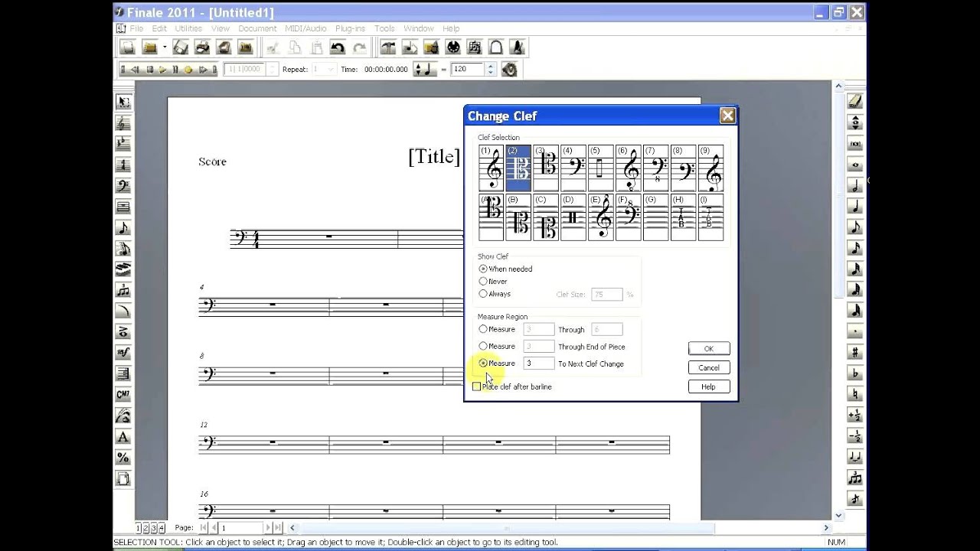Screen dimensions: 980x551
Task: Click the Undo toolbar icon
Action: coord(338,47)
